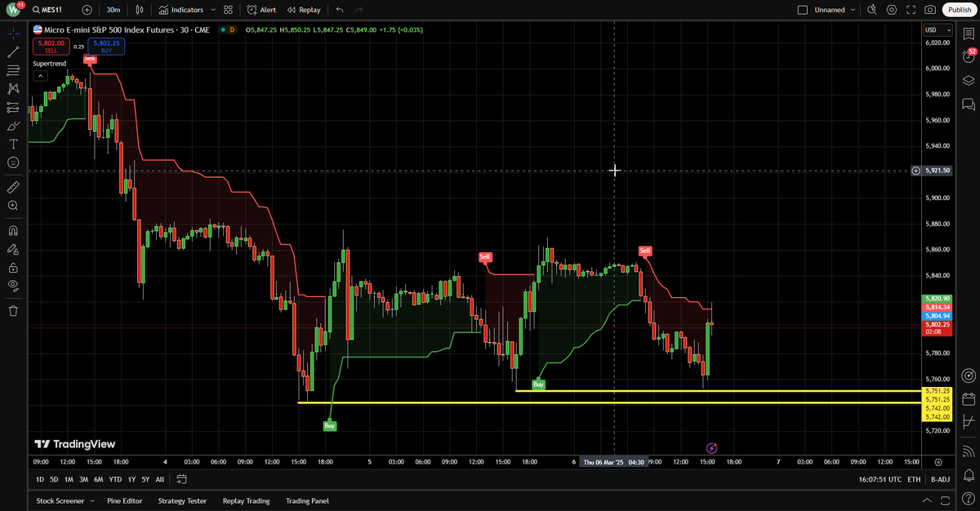Click the 0.25 order quantity field
The height and width of the screenshot is (511, 980).
click(79, 47)
